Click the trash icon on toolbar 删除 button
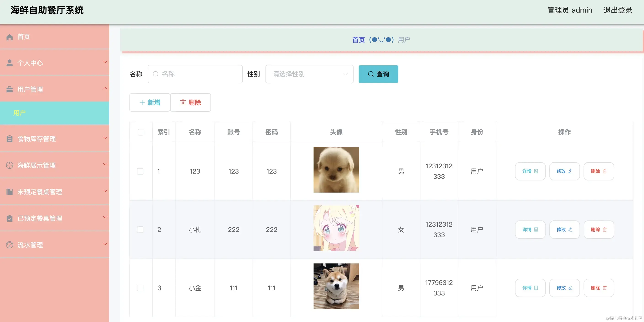The height and width of the screenshot is (322, 644). 183,102
